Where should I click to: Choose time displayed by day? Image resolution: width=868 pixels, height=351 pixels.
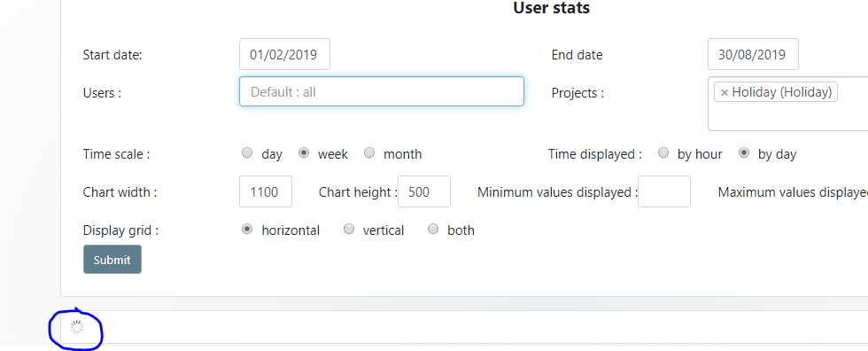pyautogui.click(x=745, y=153)
